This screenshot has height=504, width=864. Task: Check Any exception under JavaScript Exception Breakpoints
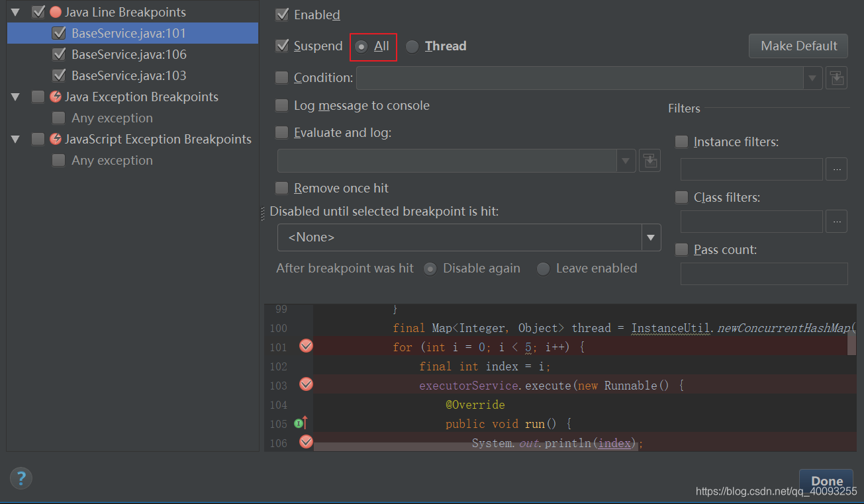point(59,160)
